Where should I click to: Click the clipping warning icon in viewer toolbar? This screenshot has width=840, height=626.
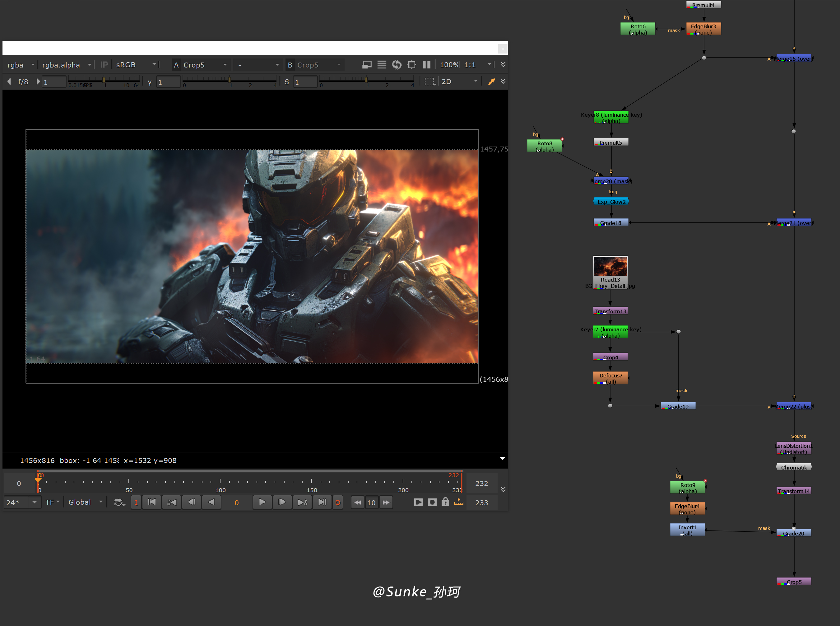(367, 65)
